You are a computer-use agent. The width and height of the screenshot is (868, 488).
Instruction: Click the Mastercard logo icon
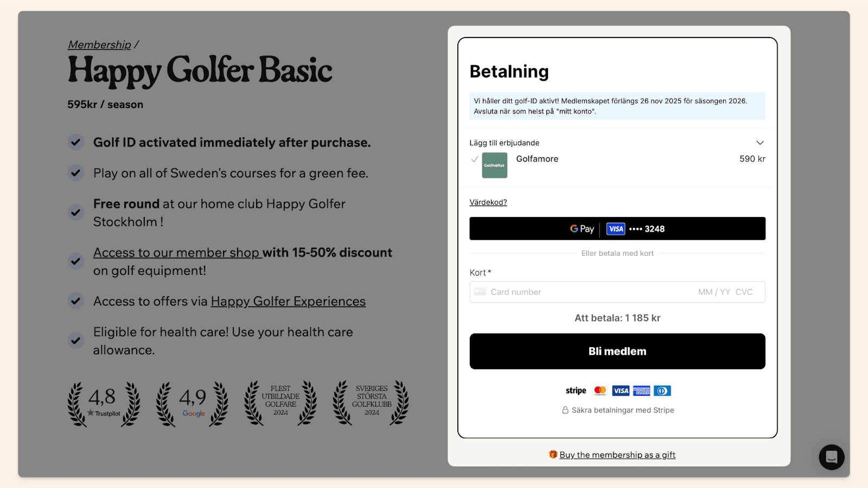pyautogui.click(x=600, y=391)
